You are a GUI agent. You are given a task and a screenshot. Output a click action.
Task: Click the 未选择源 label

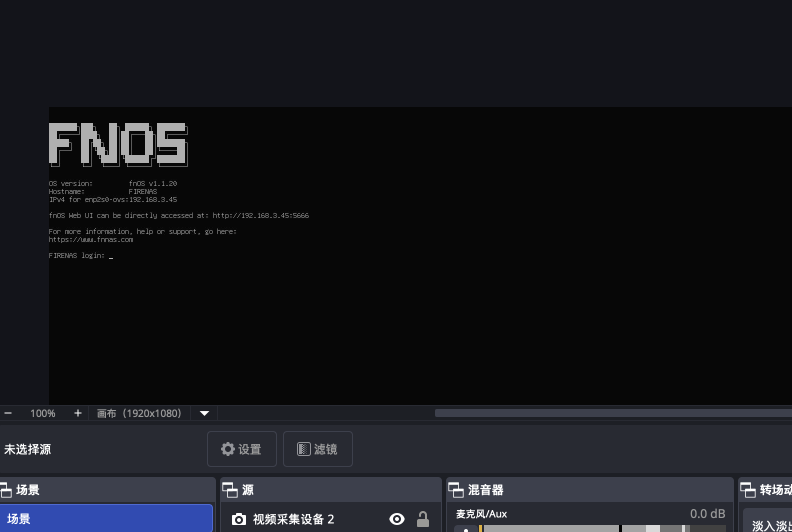[27, 449]
